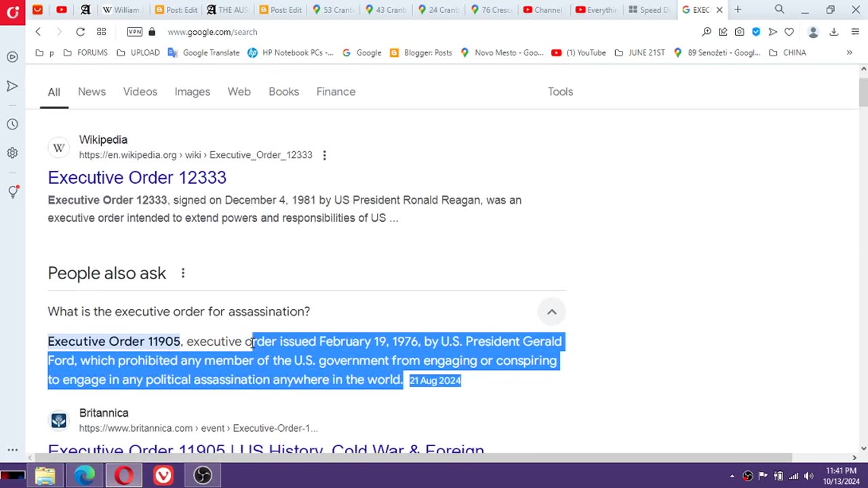Open more options for the Wikipedia result

coord(324,155)
